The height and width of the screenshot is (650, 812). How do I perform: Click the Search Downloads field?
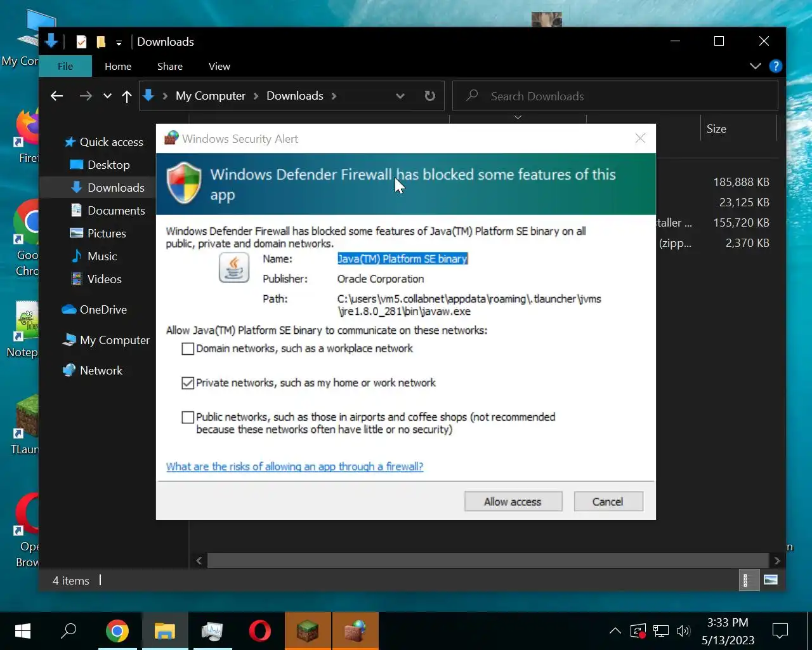[x=615, y=96]
